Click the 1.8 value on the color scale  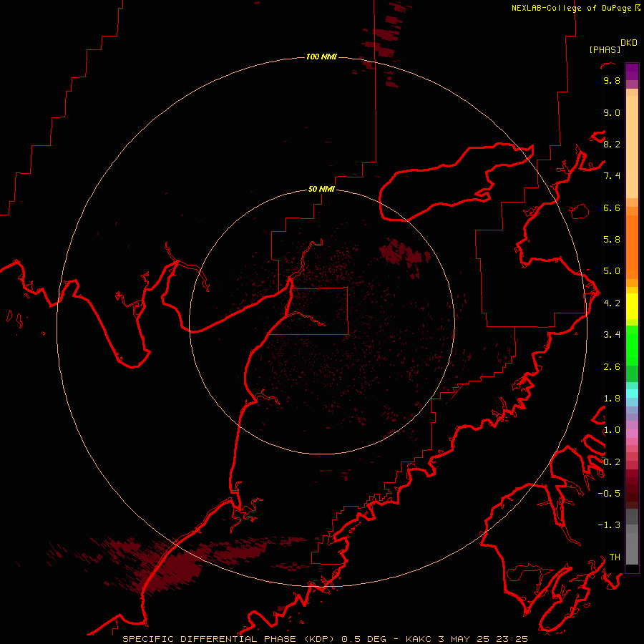[612, 399]
